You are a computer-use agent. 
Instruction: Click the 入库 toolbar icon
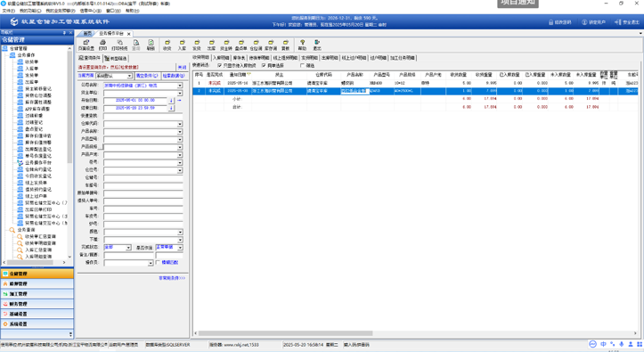tap(182, 45)
